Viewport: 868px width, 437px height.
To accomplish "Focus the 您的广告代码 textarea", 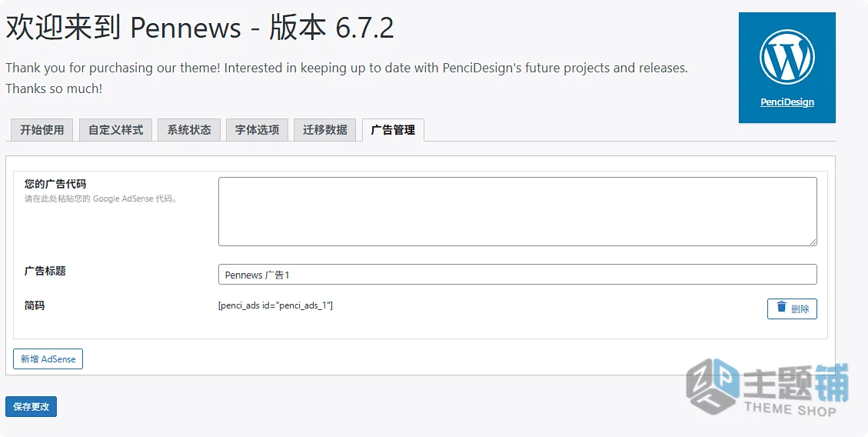I will click(x=517, y=212).
